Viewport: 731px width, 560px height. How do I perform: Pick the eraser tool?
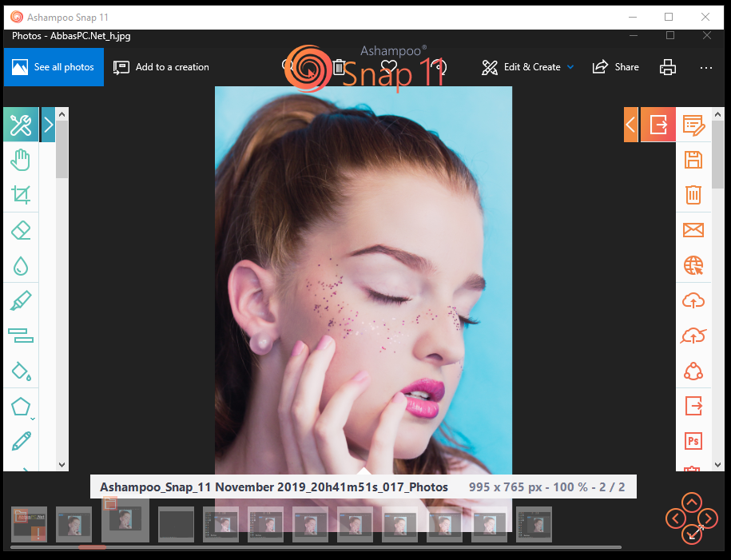point(21,230)
